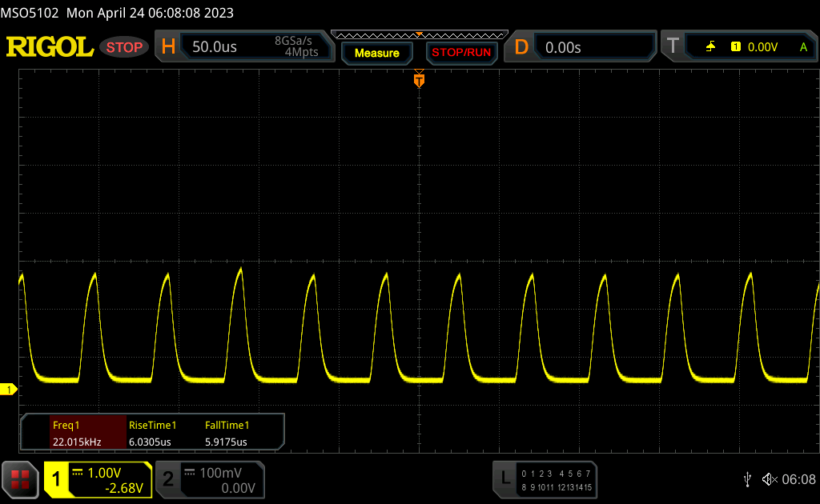
Task: Click the RIGOL logo
Action: pyautogui.click(x=50, y=47)
